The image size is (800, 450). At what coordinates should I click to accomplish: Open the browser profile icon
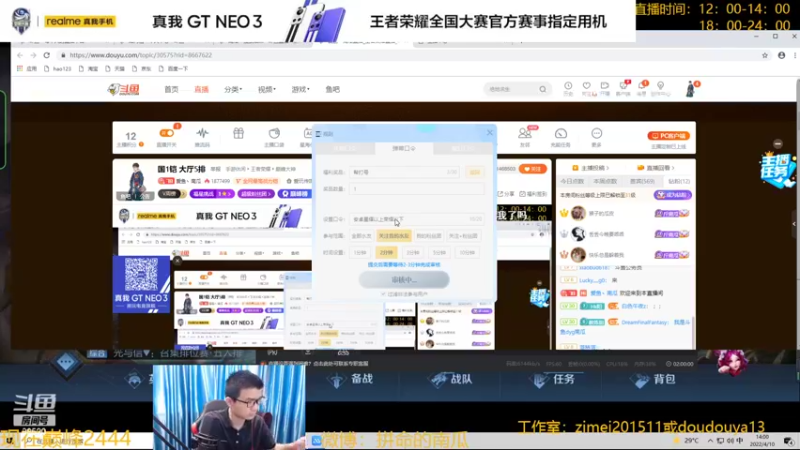pyautogui.click(x=781, y=55)
